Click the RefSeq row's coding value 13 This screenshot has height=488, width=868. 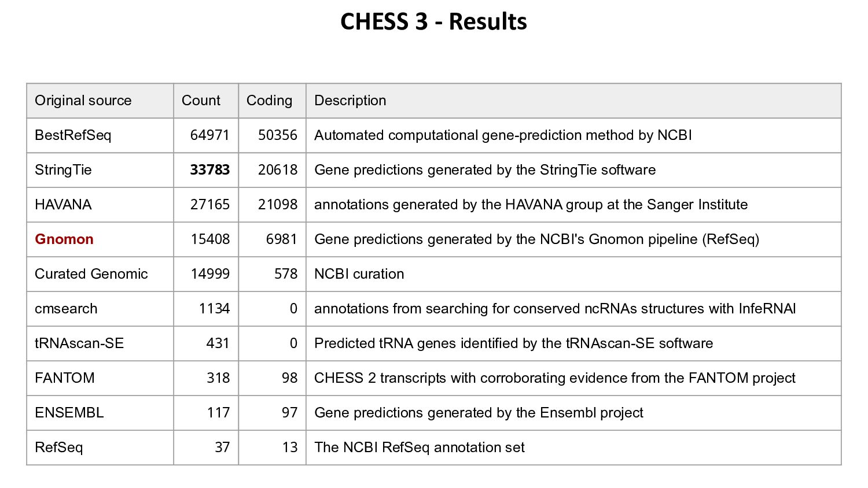pyautogui.click(x=290, y=448)
